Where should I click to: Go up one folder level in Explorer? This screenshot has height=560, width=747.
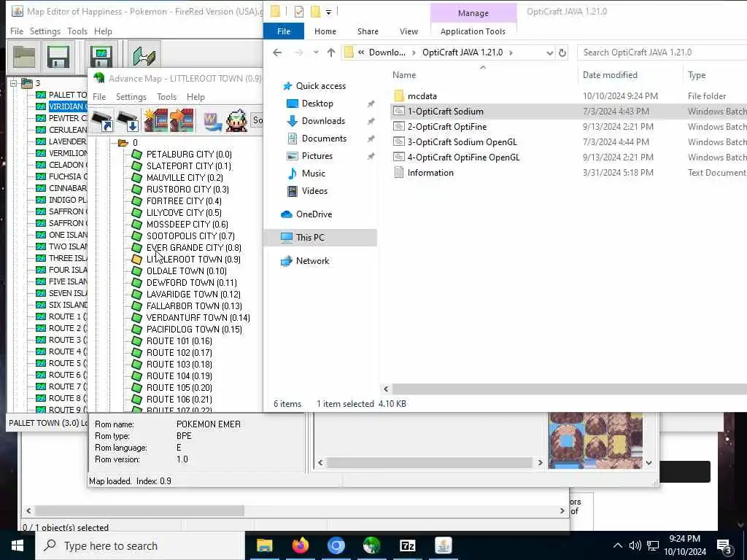tap(331, 52)
